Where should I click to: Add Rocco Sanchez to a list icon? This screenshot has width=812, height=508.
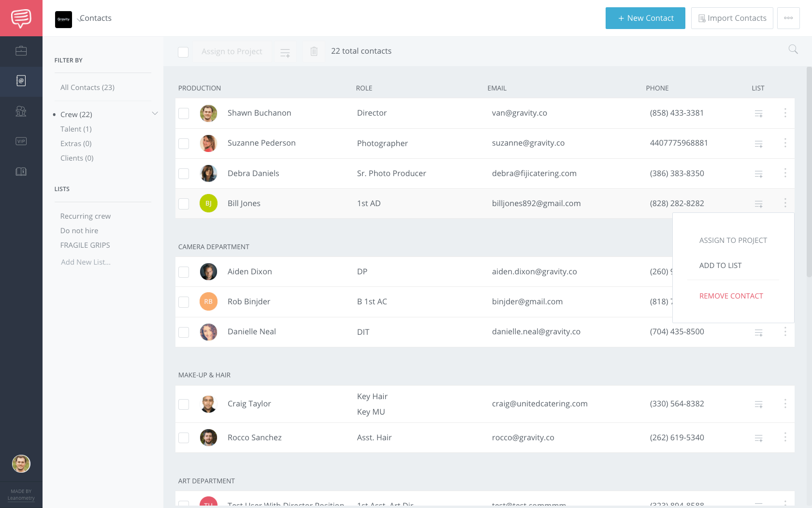[x=759, y=438]
